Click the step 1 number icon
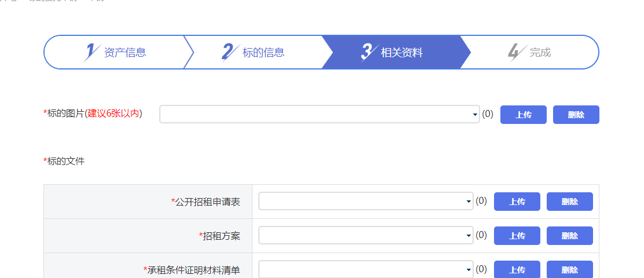Image resolution: width=644 pixels, height=278 pixels. [x=90, y=52]
